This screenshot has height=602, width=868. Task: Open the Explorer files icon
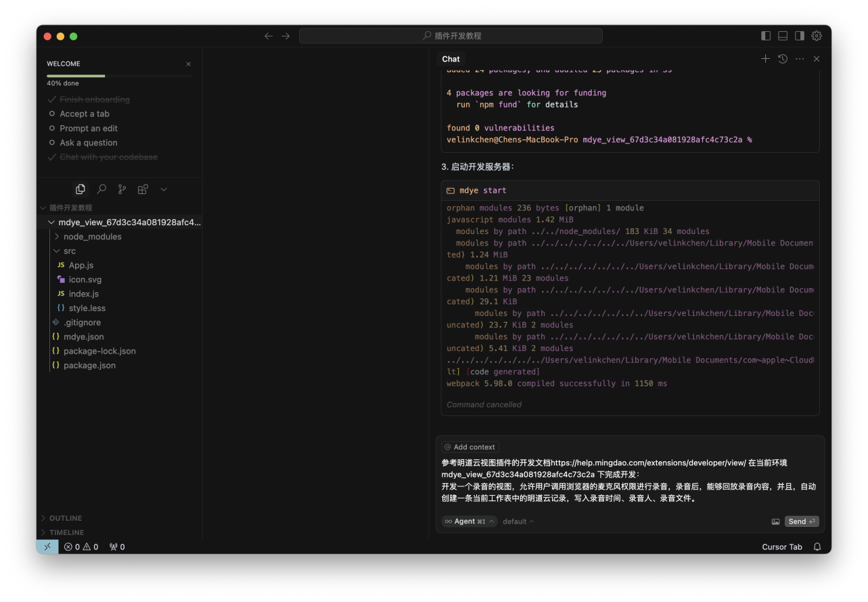[81, 189]
